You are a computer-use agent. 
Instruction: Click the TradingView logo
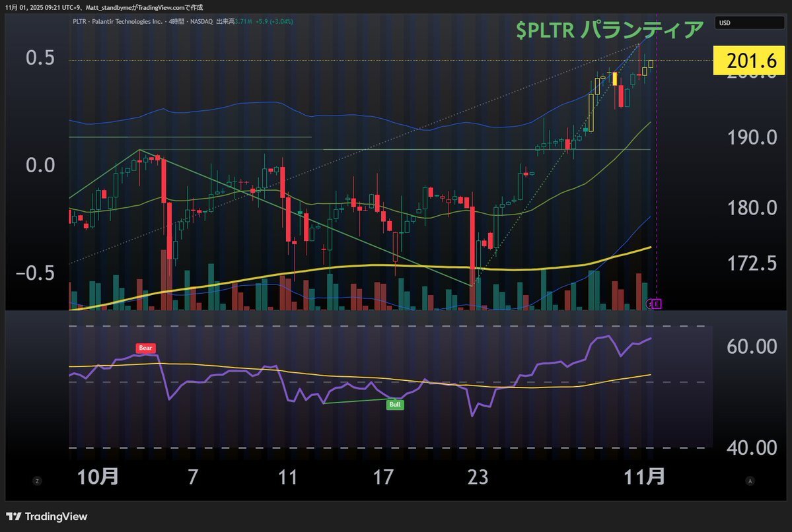point(46,517)
